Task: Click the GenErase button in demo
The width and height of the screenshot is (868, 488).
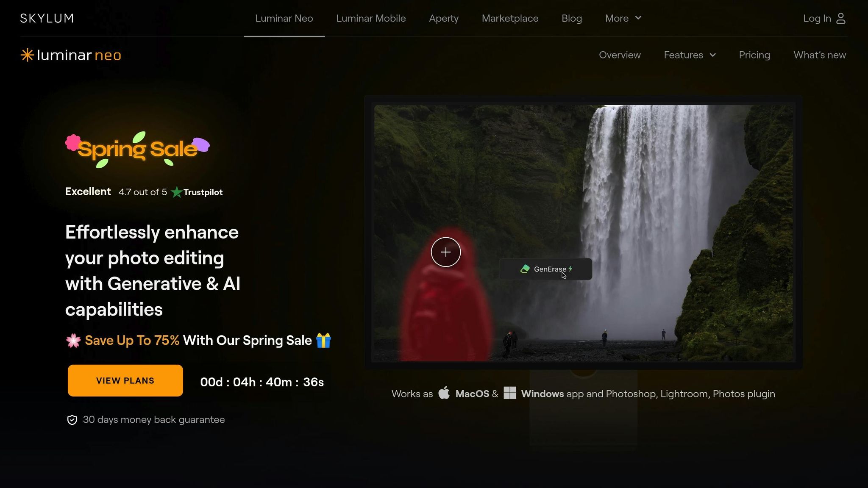Action: (545, 269)
